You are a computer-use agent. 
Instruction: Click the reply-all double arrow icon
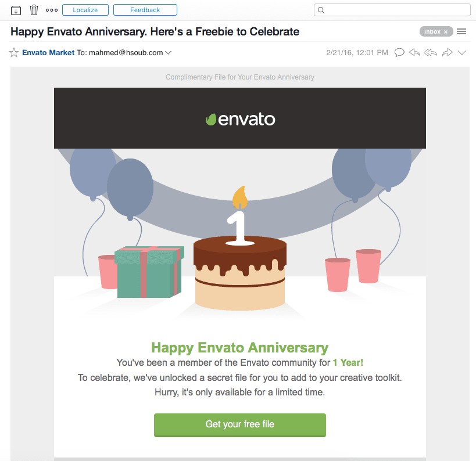tap(431, 53)
